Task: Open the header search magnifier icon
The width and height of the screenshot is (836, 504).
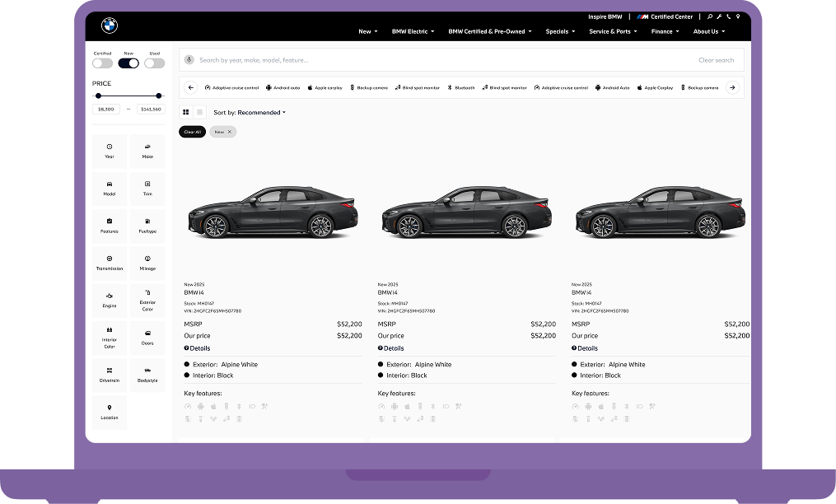Action: pos(710,16)
